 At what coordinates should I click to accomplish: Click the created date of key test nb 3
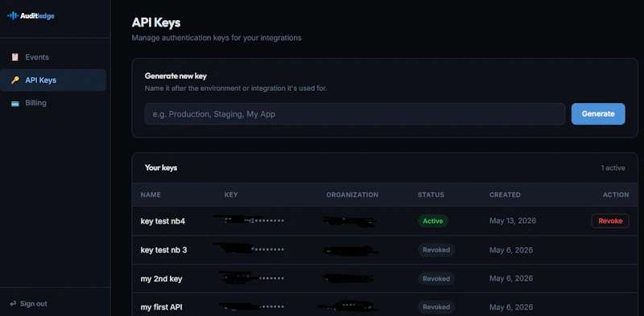[511, 250]
